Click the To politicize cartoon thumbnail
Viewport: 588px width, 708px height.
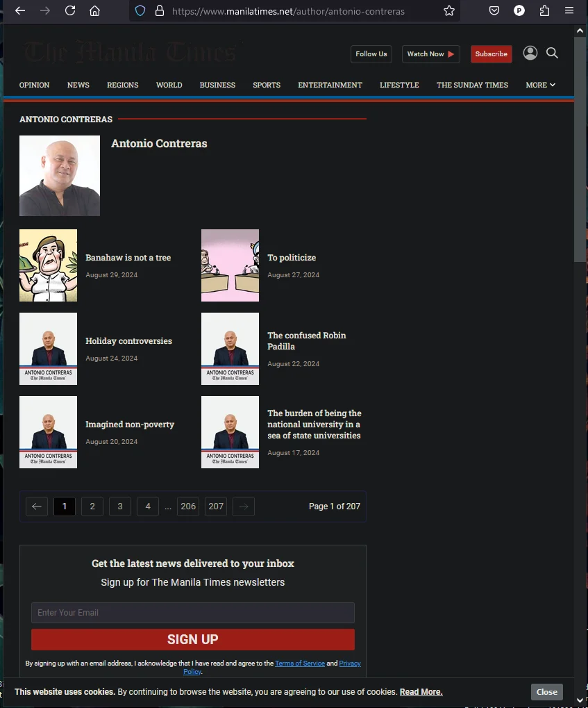point(230,265)
